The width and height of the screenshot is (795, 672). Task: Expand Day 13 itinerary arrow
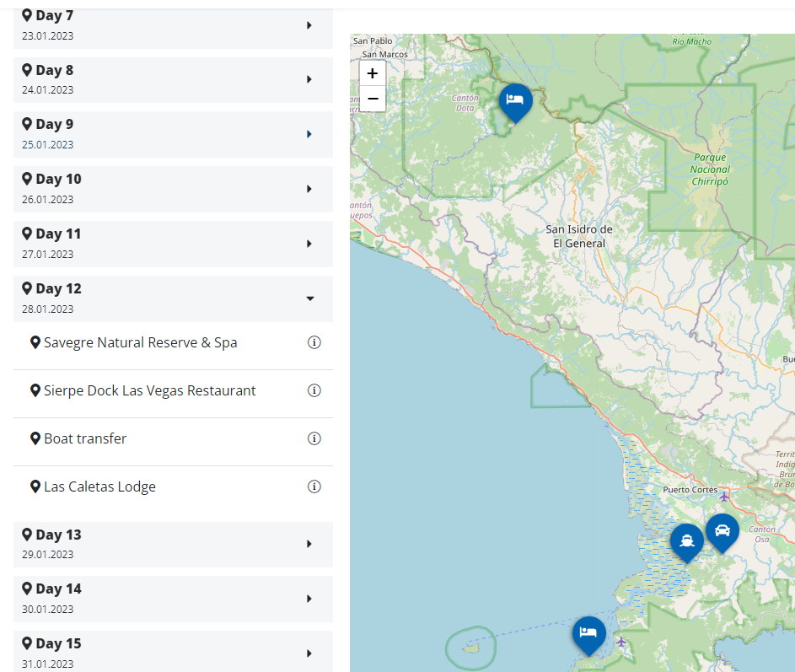click(309, 544)
